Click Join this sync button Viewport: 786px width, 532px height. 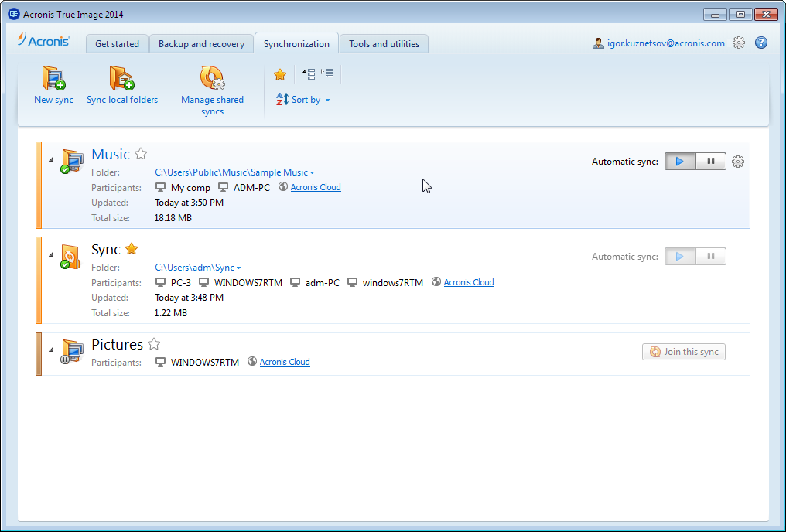click(683, 352)
